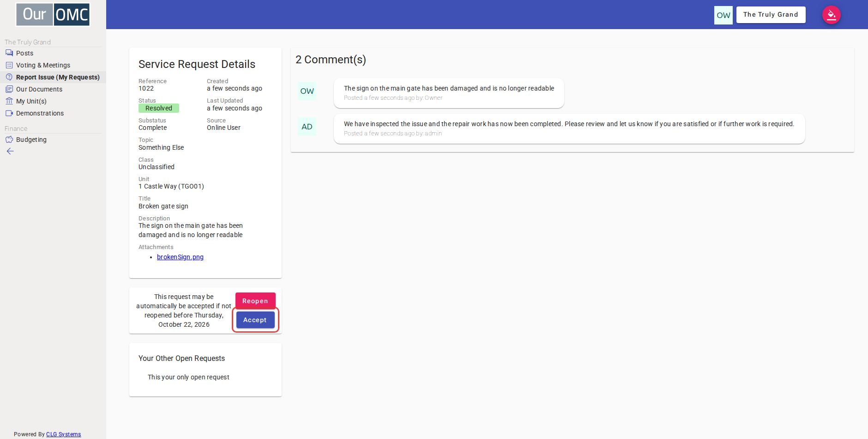Click The Truly Grand header button
868x439 pixels.
(771, 15)
